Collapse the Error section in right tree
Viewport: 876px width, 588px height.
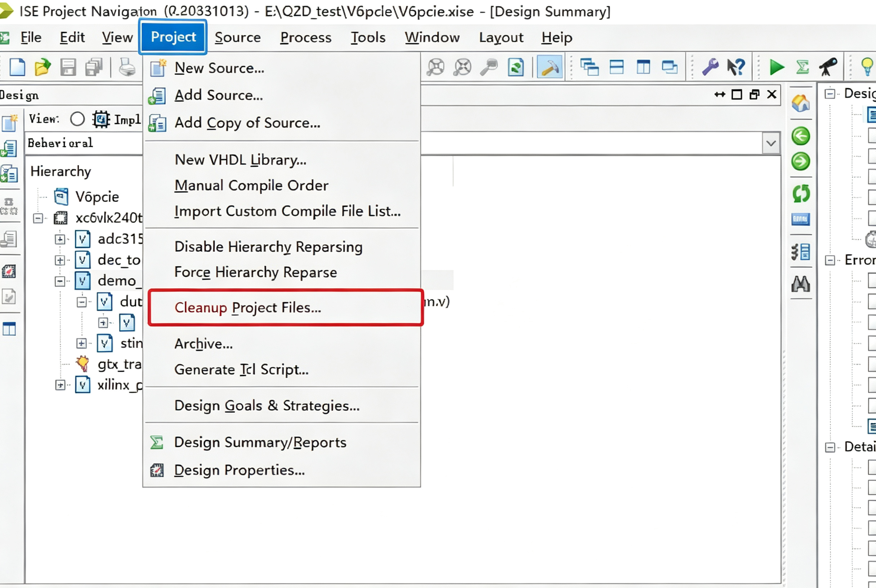[830, 260]
